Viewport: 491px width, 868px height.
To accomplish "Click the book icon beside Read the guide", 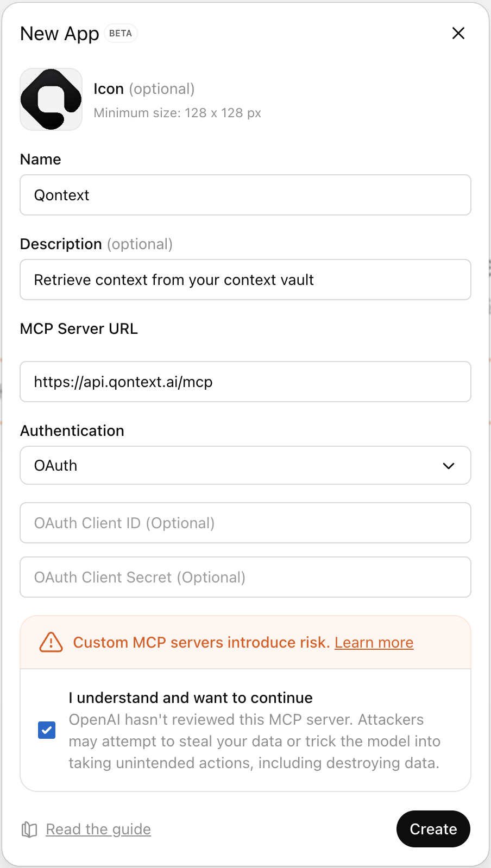I will pos(29,829).
